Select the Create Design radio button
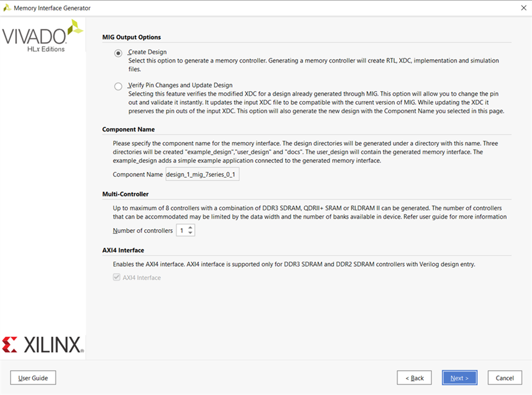The height and width of the screenshot is (395, 532). pos(118,53)
